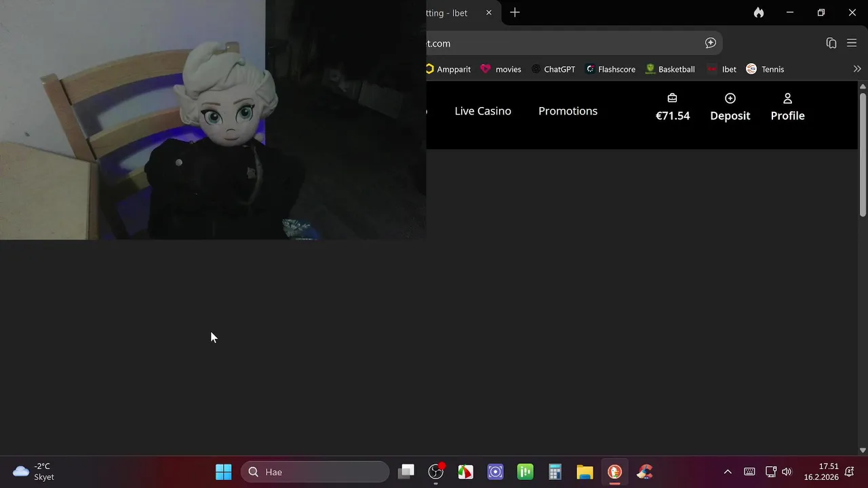Go to Promotions section
Screen dimensions: 868x488
click(x=568, y=111)
